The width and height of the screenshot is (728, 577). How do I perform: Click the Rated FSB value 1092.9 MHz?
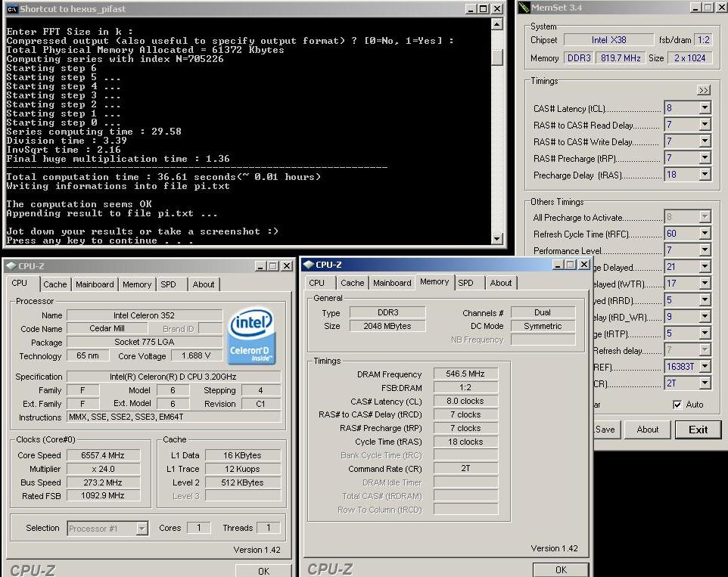click(103, 496)
